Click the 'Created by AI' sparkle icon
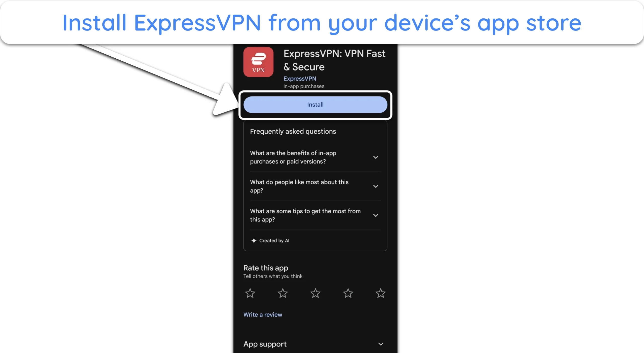Screen dimensions: 644x353 [254, 240]
